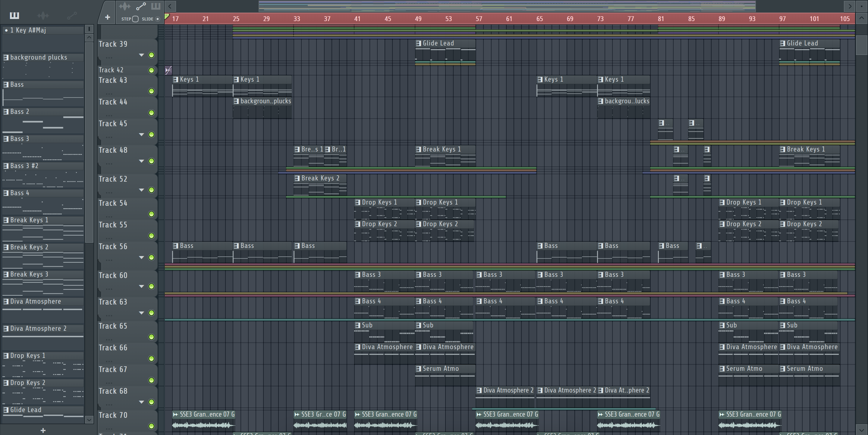868x435 pixels.
Task: Mute Track 44
Action: 151,113
